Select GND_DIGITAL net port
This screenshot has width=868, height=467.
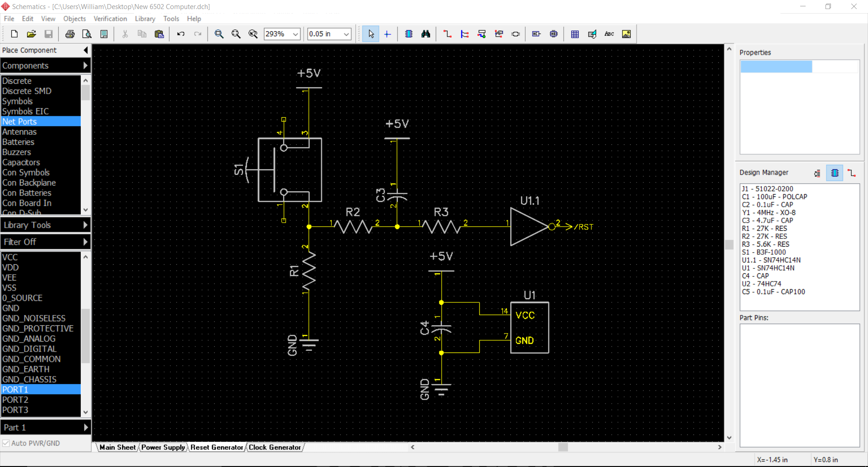tap(29, 348)
